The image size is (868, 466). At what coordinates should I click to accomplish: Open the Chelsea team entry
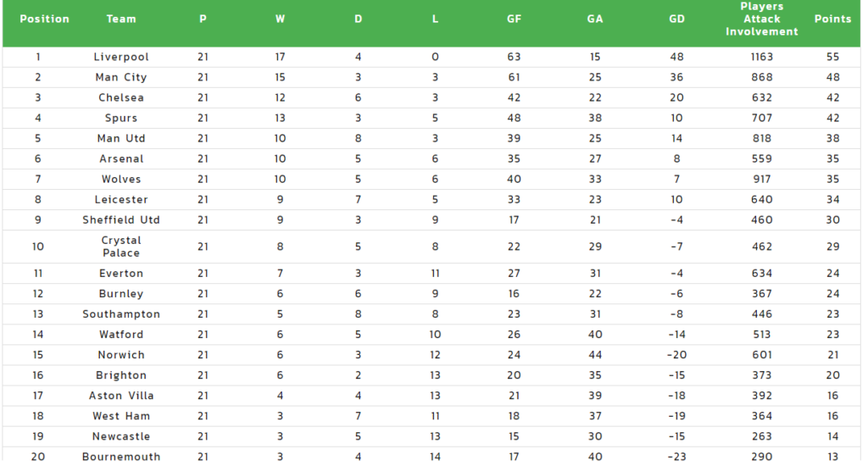coord(121,98)
